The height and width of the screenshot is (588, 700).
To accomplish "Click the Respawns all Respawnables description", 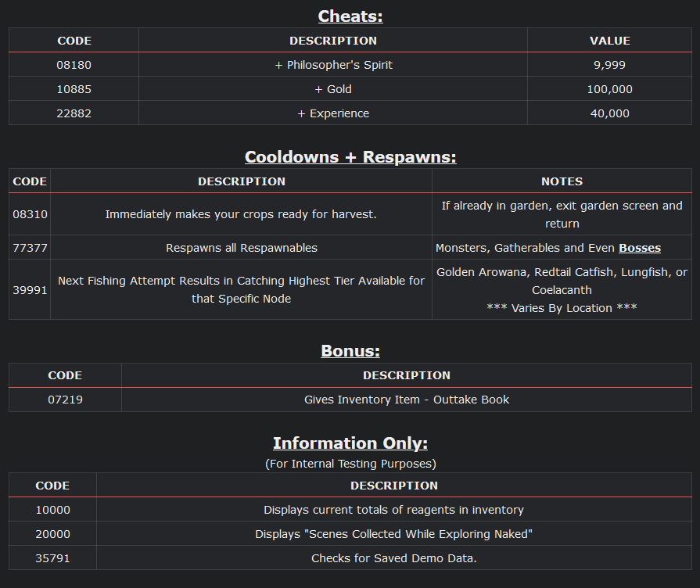I will click(242, 248).
